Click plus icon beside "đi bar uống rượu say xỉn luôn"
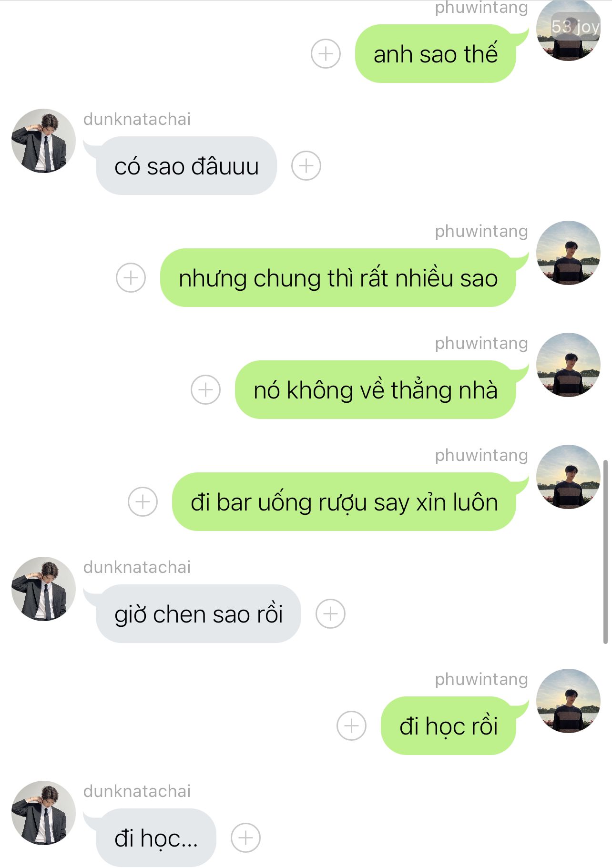Viewport: 612px width, 868px height. click(x=143, y=501)
